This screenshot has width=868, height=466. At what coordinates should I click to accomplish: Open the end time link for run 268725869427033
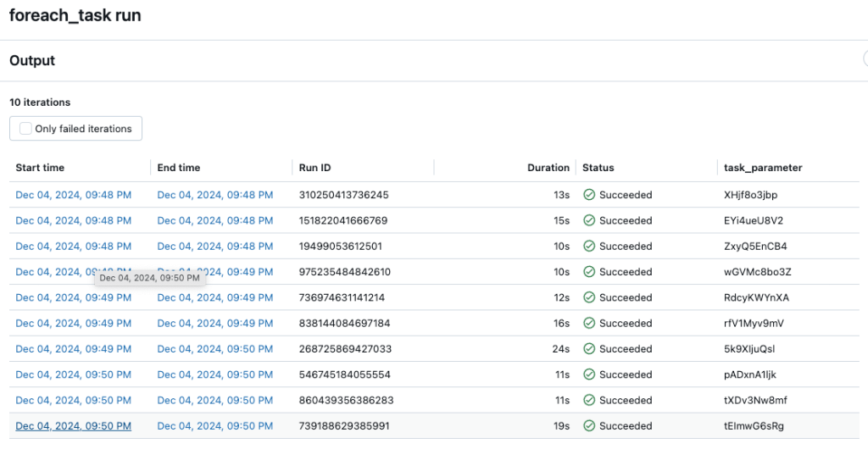point(215,349)
